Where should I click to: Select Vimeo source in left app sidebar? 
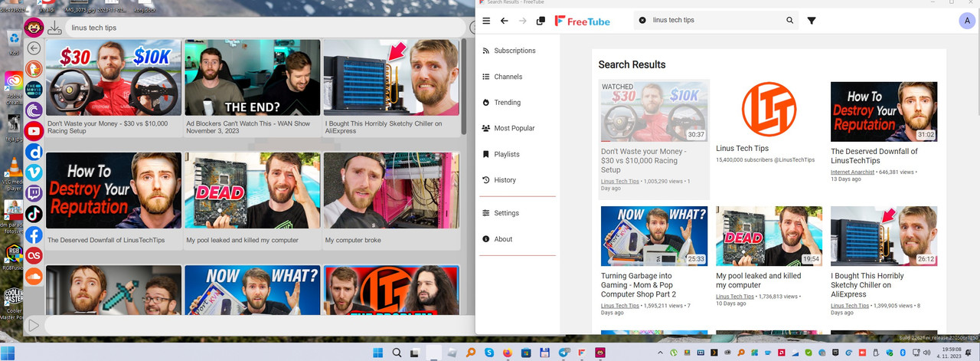pyautogui.click(x=34, y=172)
